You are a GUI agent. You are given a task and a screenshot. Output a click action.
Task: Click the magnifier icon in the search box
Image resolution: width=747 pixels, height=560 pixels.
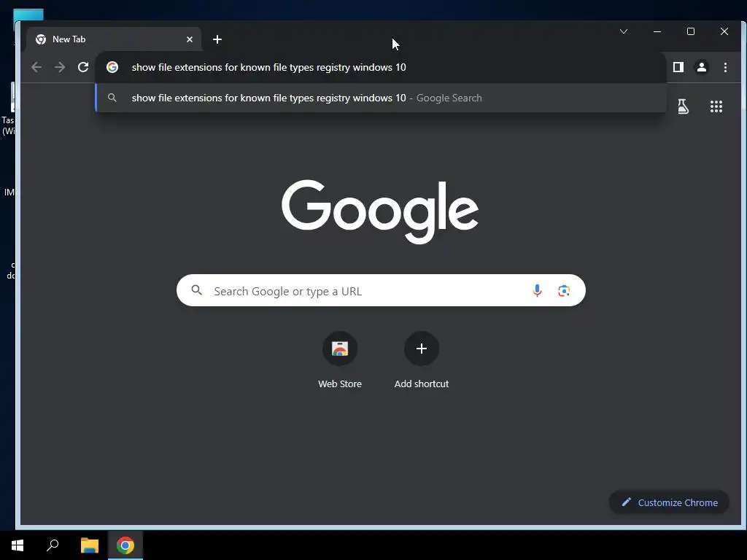coord(197,290)
